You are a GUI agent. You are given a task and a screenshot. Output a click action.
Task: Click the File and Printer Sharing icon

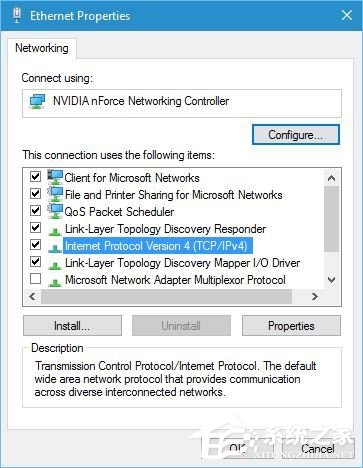[x=55, y=194]
